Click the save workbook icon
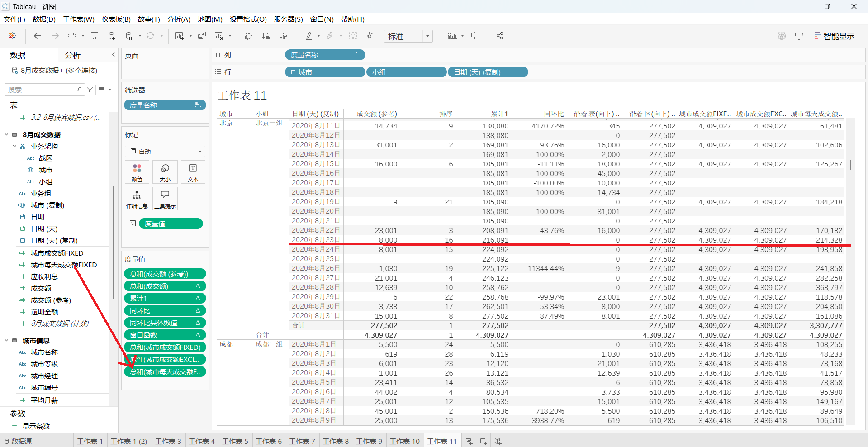The image size is (868, 447). tap(95, 36)
